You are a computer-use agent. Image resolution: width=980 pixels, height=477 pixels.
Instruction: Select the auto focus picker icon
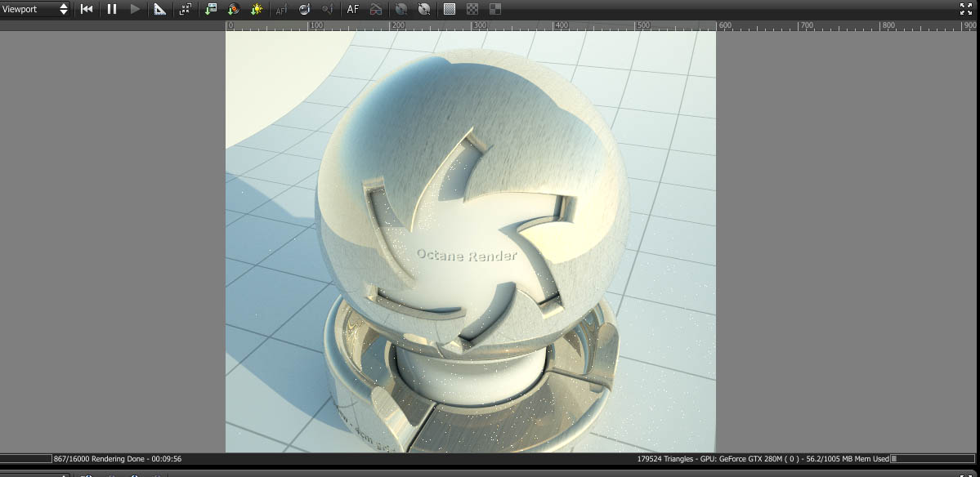pyautogui.click(x=281, y=9)
